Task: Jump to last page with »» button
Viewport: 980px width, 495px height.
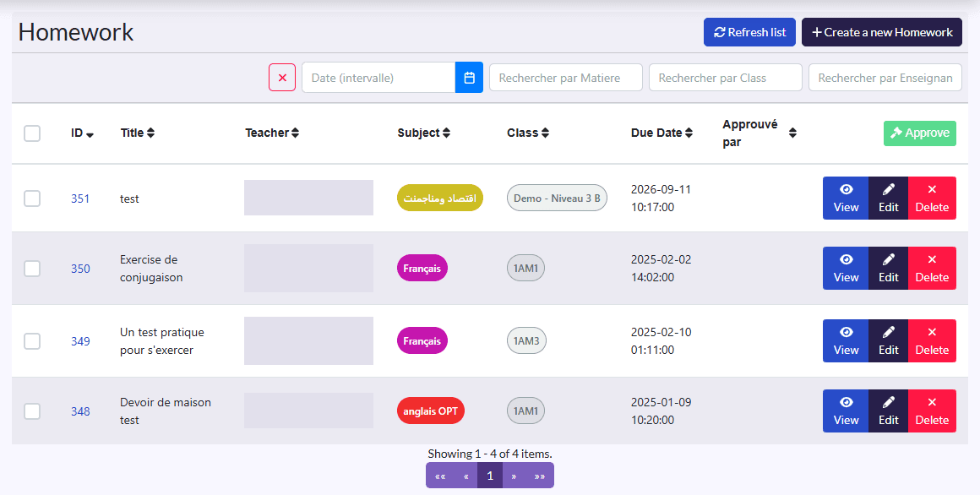Action: (539, 476)
